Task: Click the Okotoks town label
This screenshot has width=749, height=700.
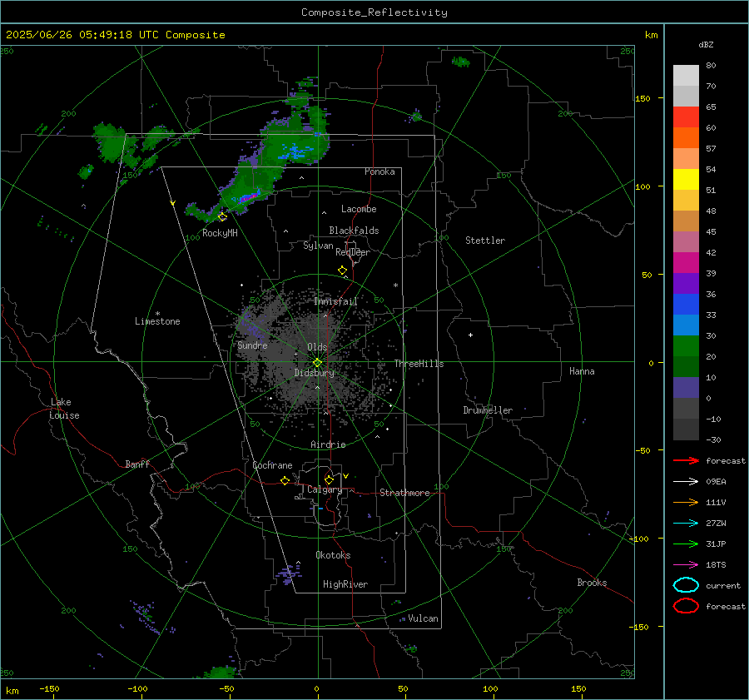Action: [x=333, y=555]
